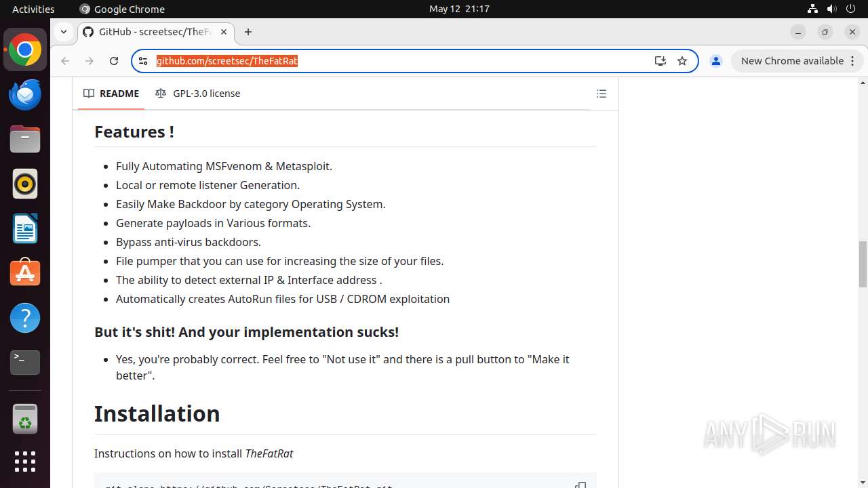The image size is (868, 488).
Task: Show Applications grid button
Action: click(x=25, y=462)
